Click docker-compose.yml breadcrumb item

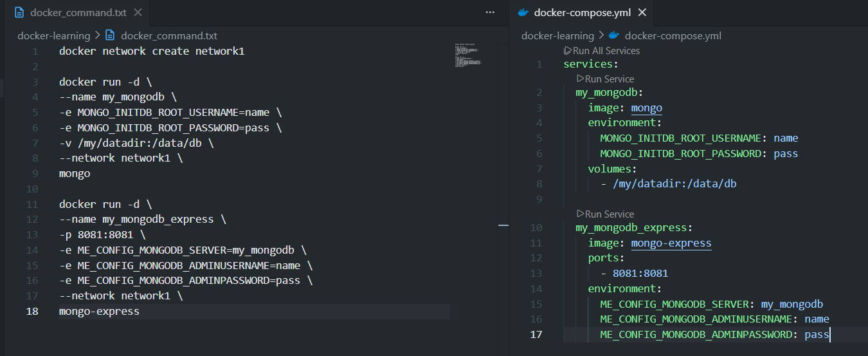(673, 35)
